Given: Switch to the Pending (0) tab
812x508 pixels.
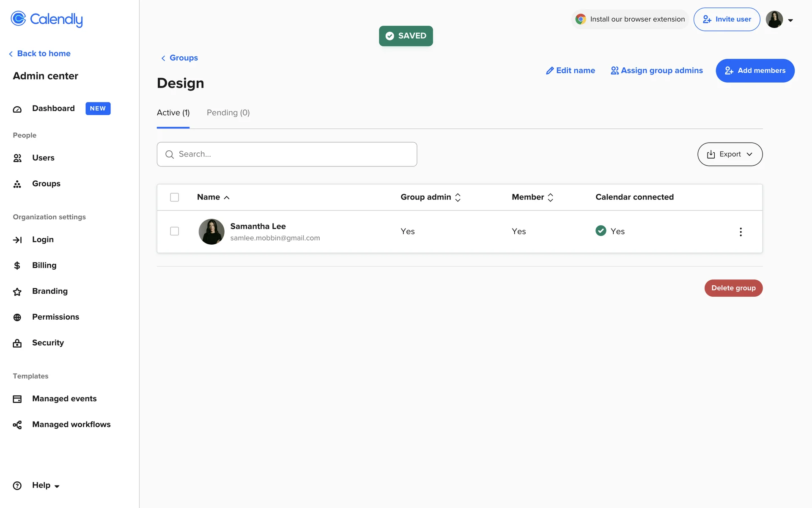Looking at the screenshot, I should click(x=228, y=113).
